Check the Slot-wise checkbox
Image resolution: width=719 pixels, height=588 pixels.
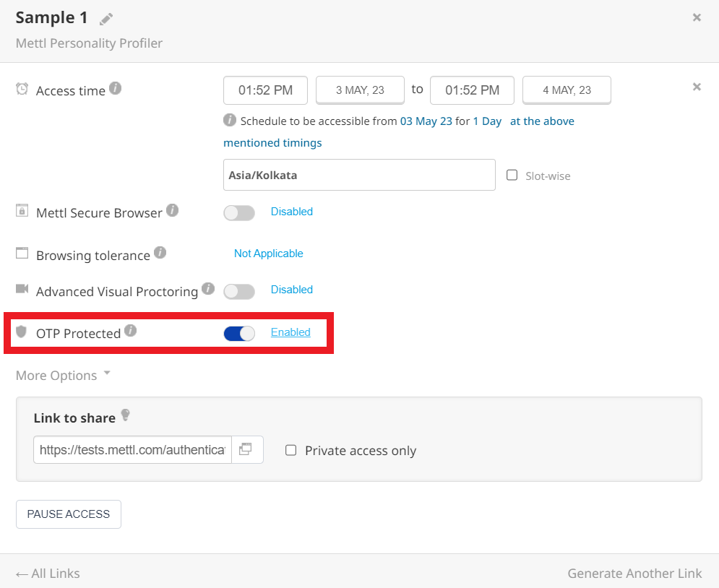pos(512,175)
